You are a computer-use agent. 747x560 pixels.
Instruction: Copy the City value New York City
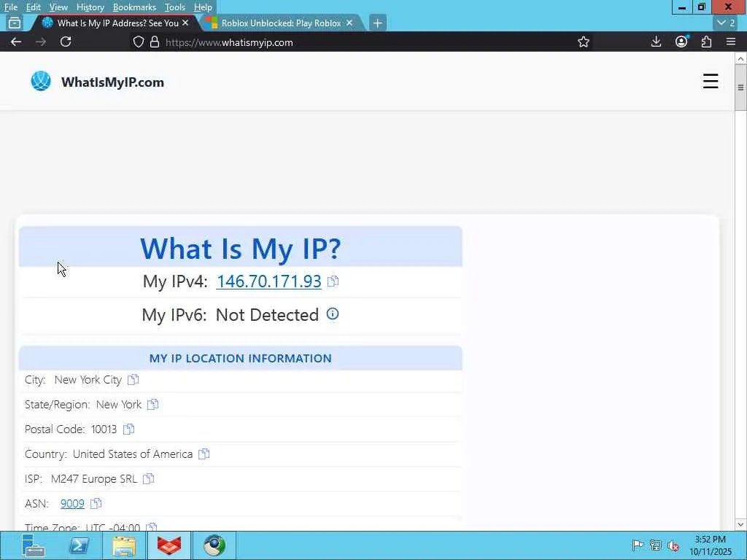(133, 379)
